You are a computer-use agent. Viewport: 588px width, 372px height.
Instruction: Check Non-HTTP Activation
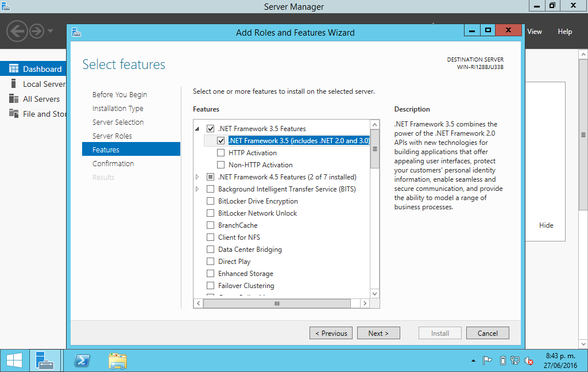point(221,165)
